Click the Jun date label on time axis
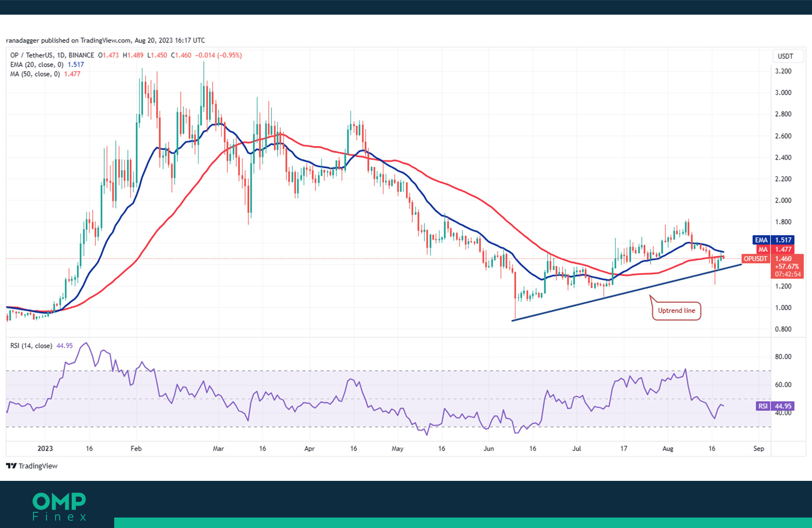The height and width of the screenshot is (528, 812). pos(489,448)
